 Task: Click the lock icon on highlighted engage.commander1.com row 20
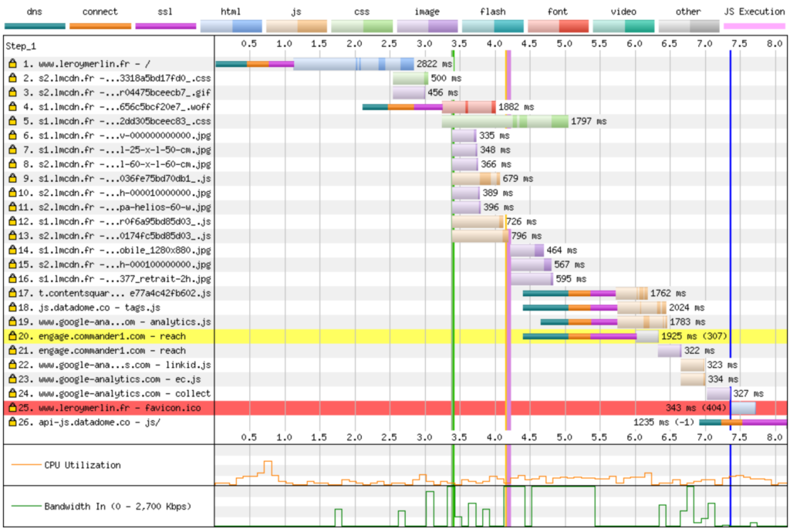coord(12,336)
